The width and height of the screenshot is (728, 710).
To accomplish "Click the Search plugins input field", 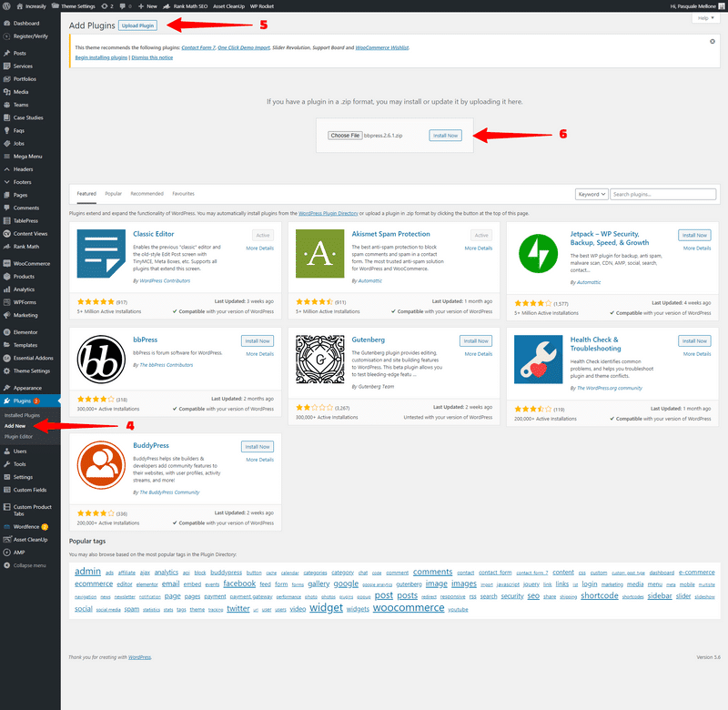I will pyautogui.click(x=663, y=194).
